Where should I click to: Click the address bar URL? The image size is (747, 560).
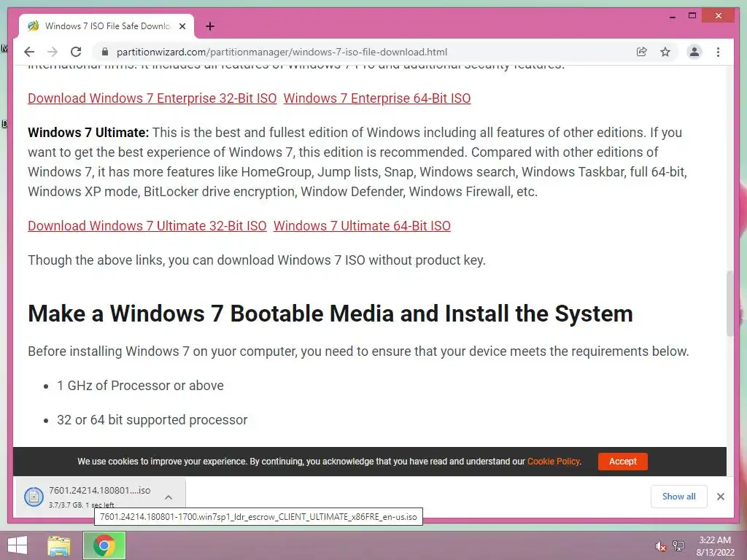point(282,52)
